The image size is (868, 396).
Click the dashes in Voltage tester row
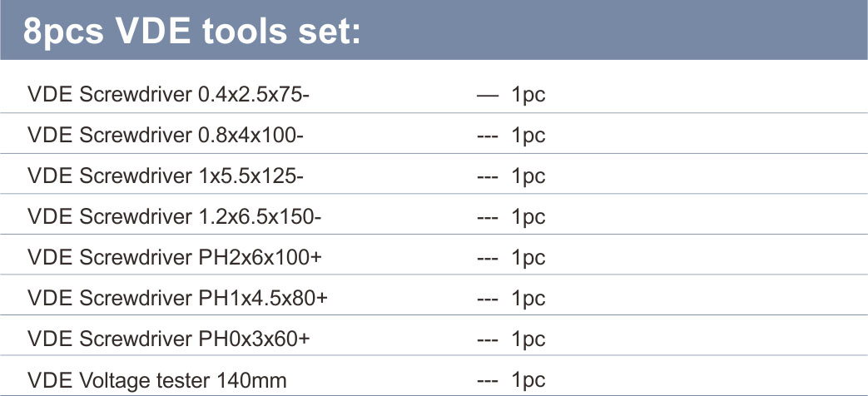(488, 381)
